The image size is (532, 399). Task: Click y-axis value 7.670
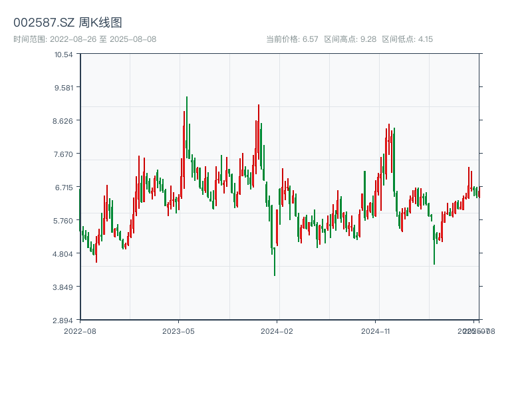tap(63, 154)
